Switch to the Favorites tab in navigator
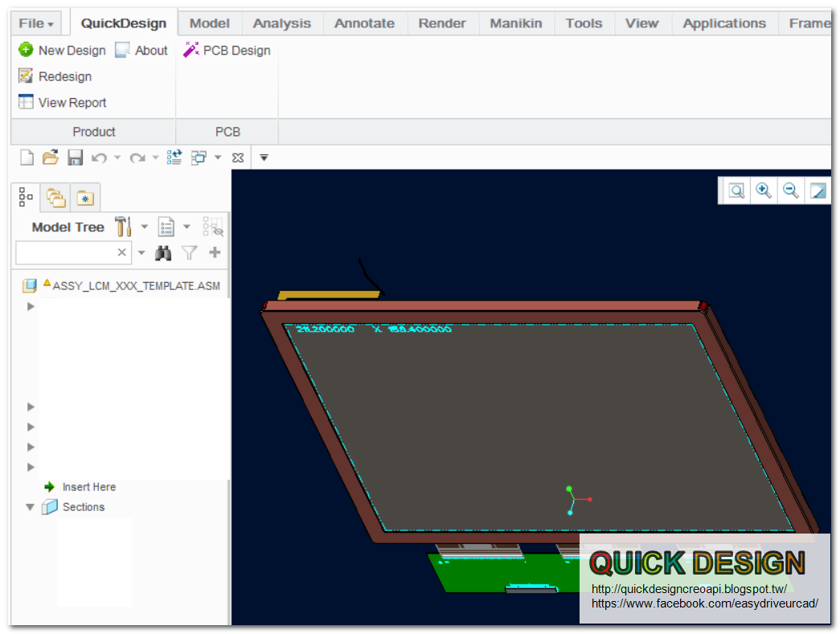 pos(86,197)
